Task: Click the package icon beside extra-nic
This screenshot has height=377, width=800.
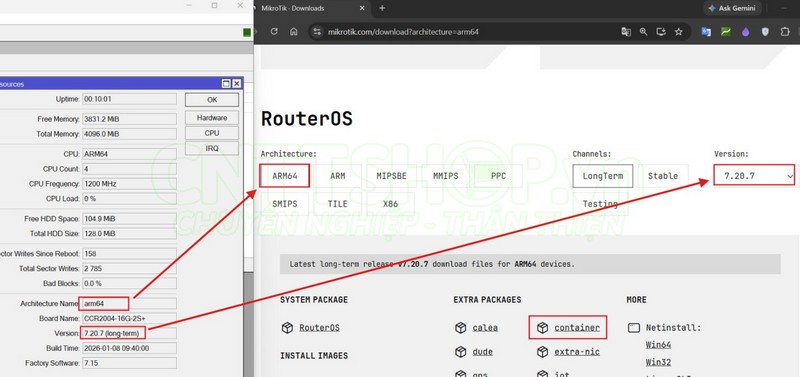Action: tap(542, 351)
